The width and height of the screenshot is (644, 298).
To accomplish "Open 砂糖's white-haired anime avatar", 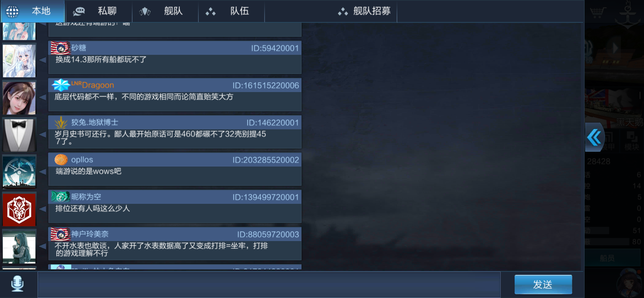I will (x=19, y=61).
